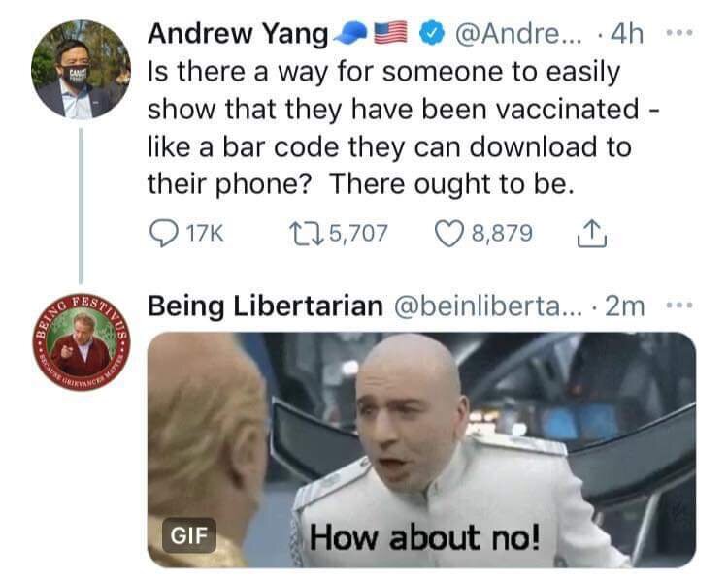Retweet Andrew Yang's vaccination tweet

(306, 233)
